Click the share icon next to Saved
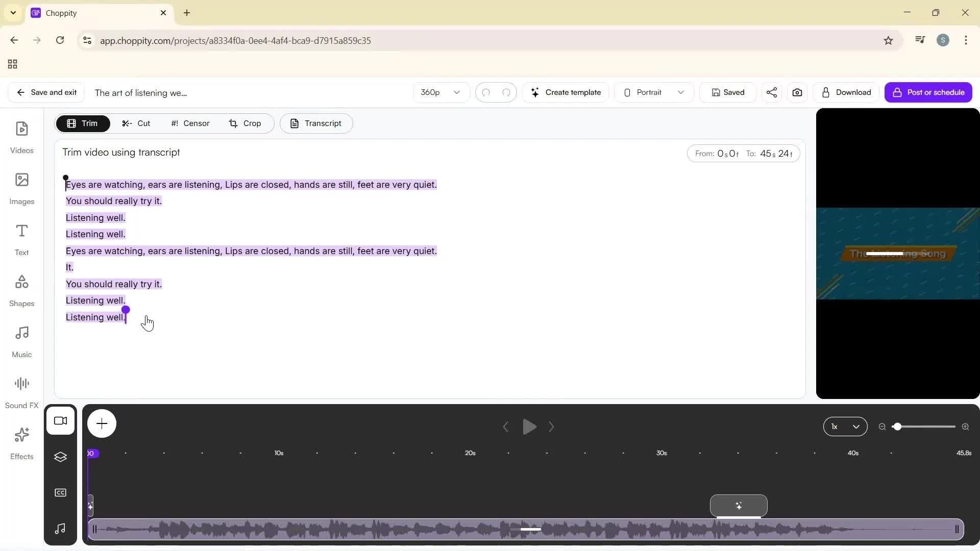Viewport: 980px width, 551px height. tap(771, 92)
